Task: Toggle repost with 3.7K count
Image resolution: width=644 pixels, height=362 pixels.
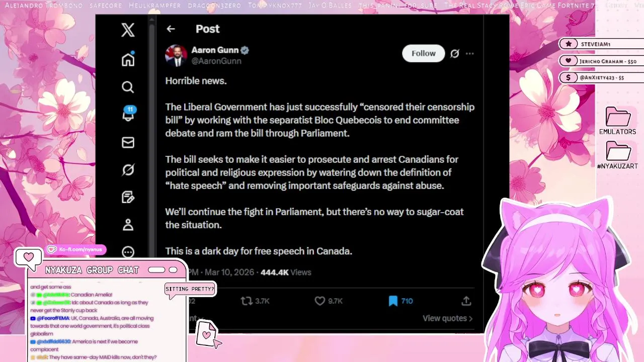Action: pyautogui.click(x=247, y=301)
